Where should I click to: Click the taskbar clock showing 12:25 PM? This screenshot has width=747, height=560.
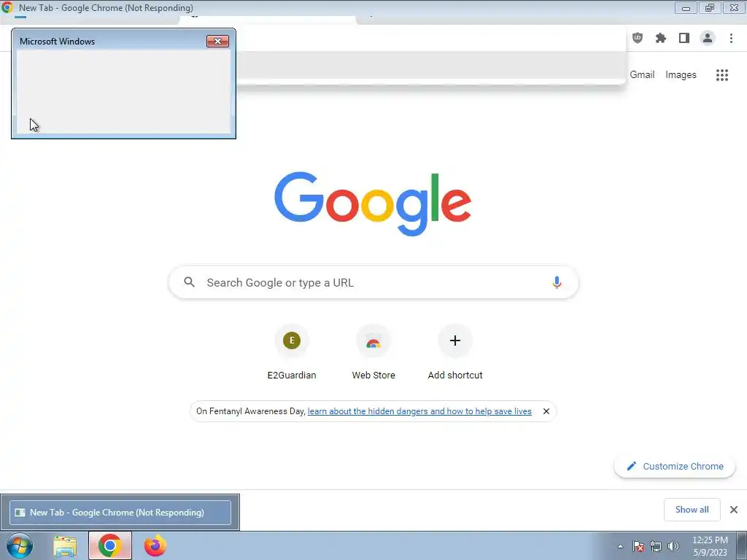tap(710, 546)
